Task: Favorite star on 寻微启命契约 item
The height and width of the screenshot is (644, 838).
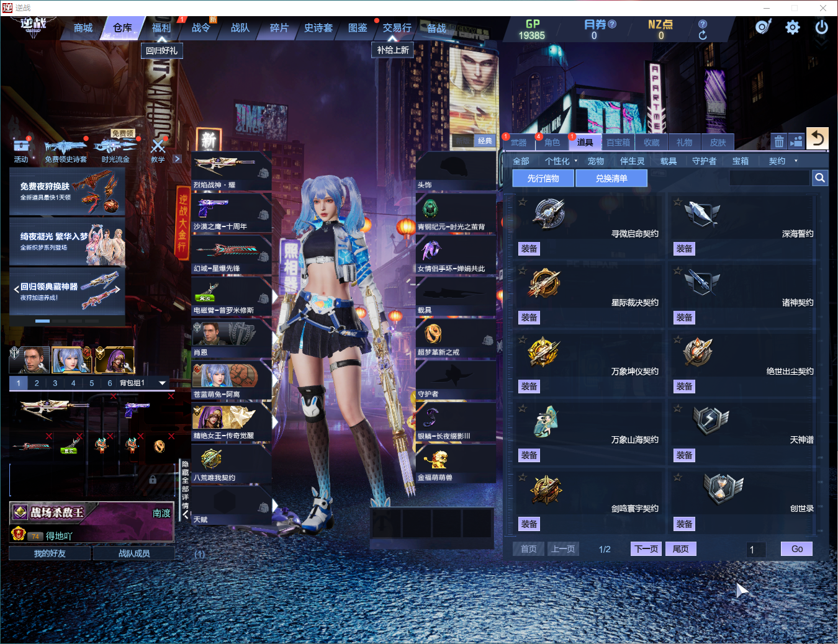Action: tap(523, 202)
